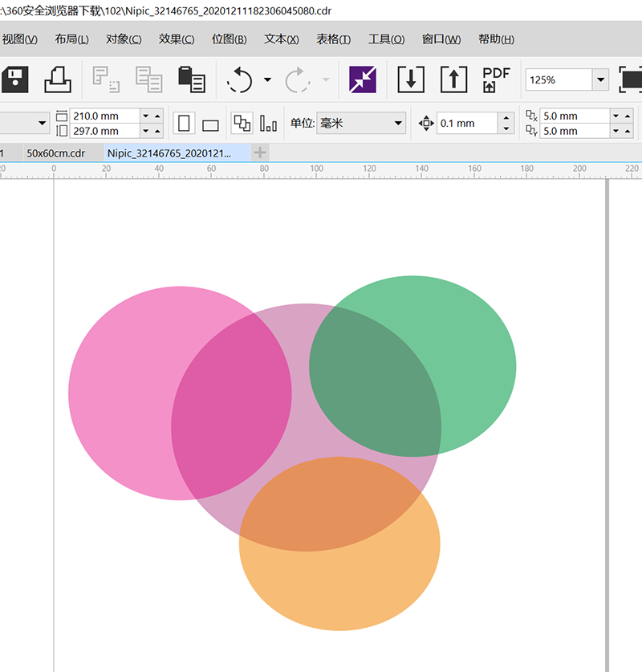Click the Undo arrow icon

240,79
